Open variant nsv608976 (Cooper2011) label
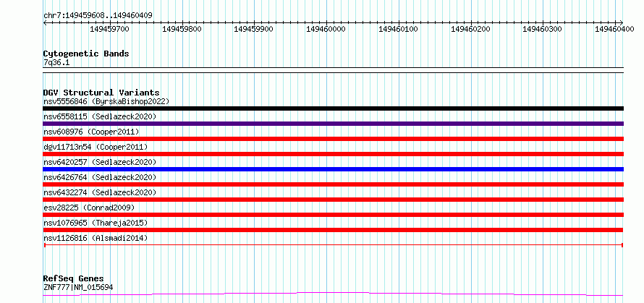Viewport: 644px width, 303px height. [91, 132]
